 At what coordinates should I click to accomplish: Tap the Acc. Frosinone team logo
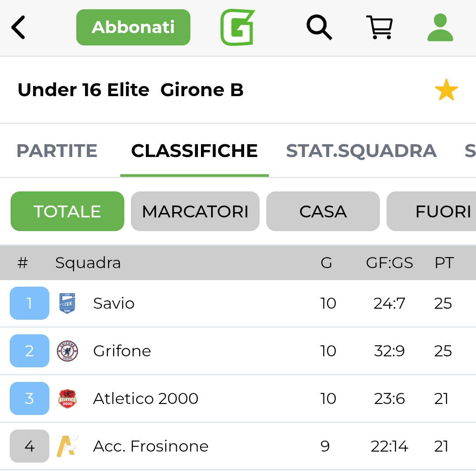pos(67,446)
